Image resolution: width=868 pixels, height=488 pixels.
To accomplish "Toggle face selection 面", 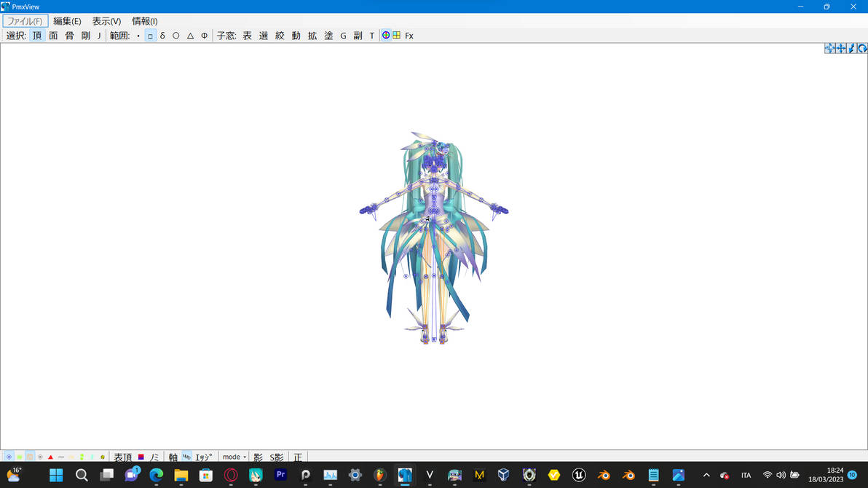I will [53, 36].
